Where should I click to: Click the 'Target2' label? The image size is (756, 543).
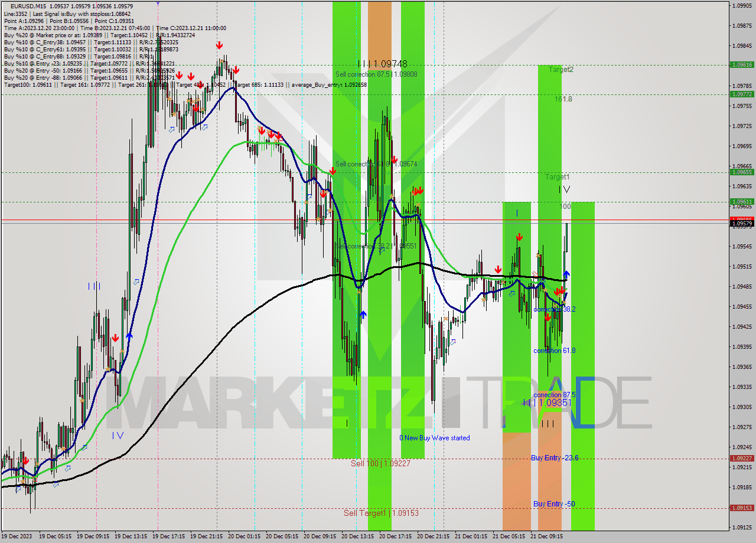pos(561,69)
